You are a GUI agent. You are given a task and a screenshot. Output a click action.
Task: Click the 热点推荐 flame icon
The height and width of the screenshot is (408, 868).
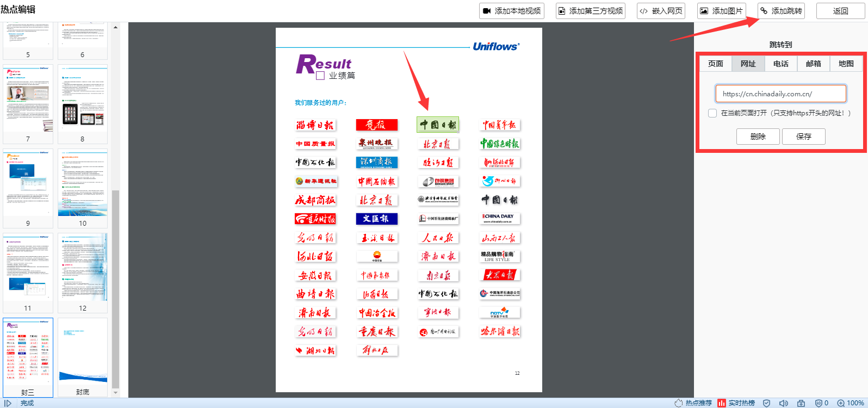pos(679,403)
